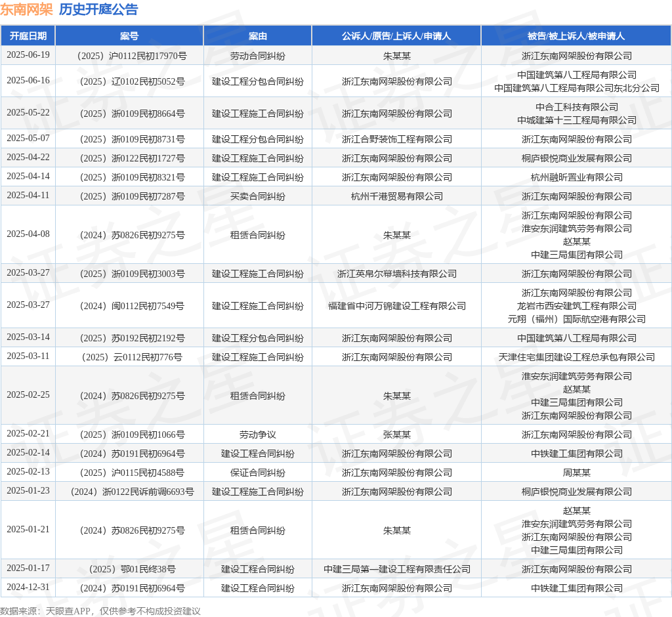Select the 被告/被上诉人/被申请人 column header
This screenshot has width=672, height=617.
click(x=576, y=36)
